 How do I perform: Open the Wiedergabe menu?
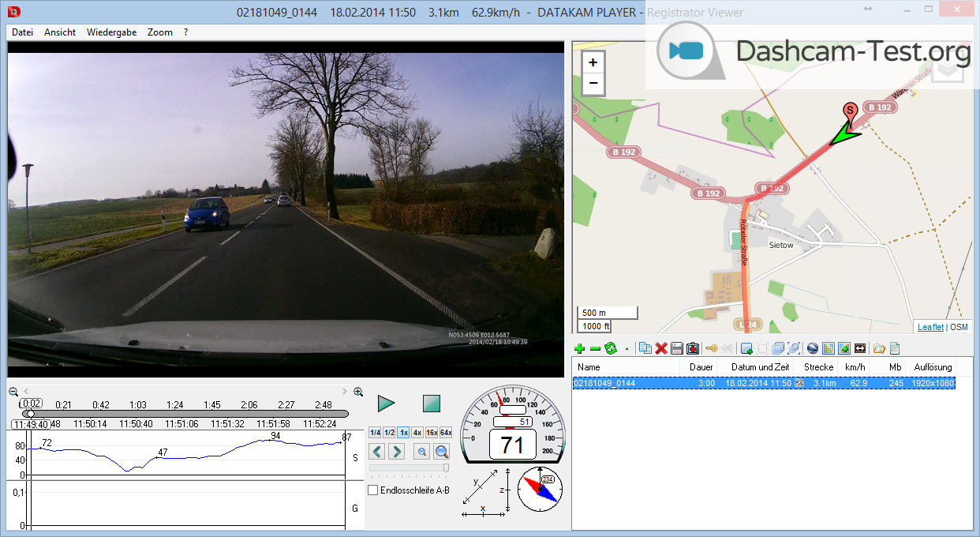pyautogui.click(x=111, y=32)
